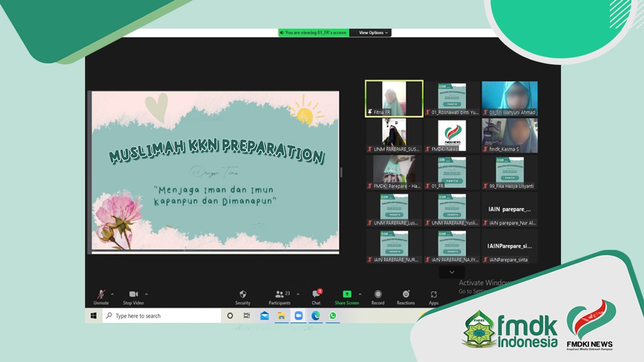644x362 pixels.
Task: Open the Reactions menu
Action: [x=406, y=297]
